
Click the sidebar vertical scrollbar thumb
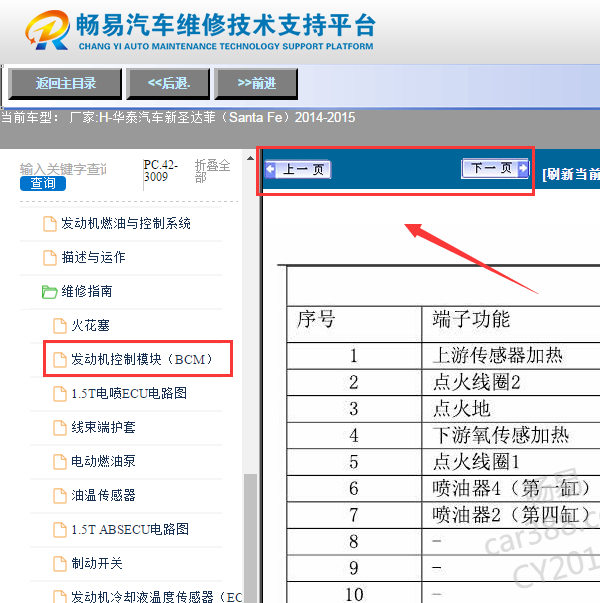pos(250,538)
